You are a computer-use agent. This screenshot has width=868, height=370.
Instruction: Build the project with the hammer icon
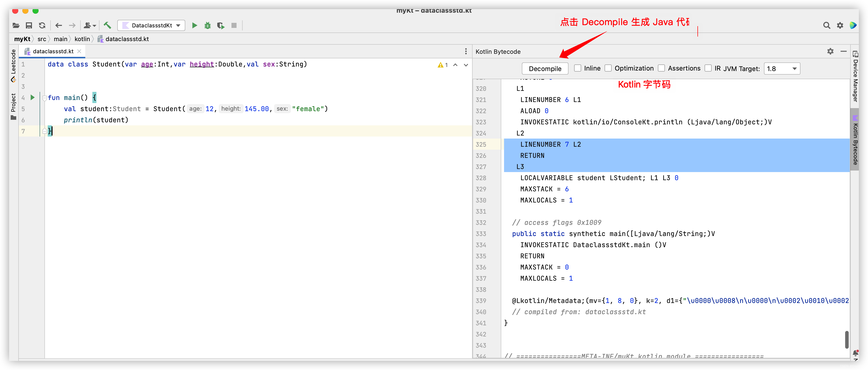click(x=108, y=25)
